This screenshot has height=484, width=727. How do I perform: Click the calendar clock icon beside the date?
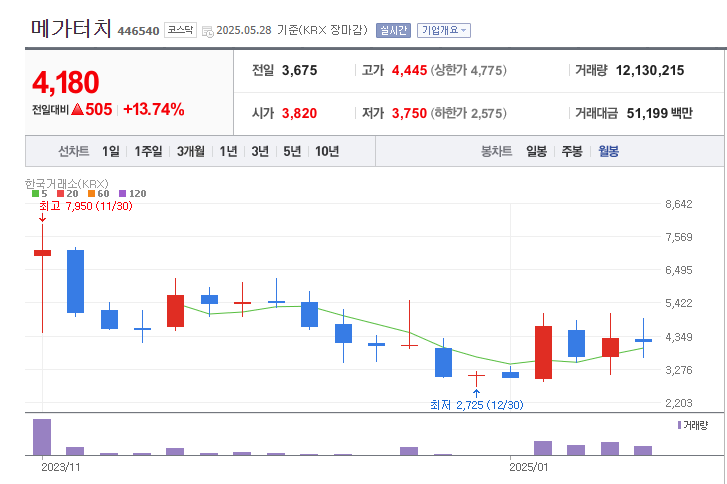pyautogui.click(x=208, y=31)
